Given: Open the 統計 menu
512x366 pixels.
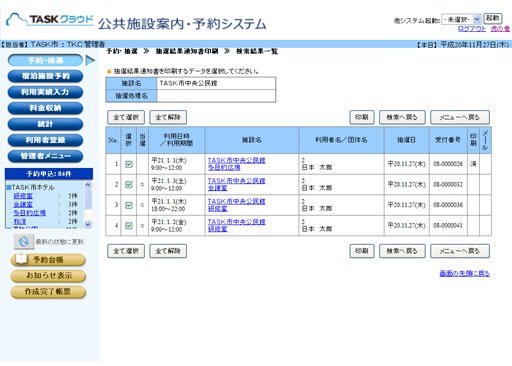Looking at the screenshot, I should tap(45, 124).
